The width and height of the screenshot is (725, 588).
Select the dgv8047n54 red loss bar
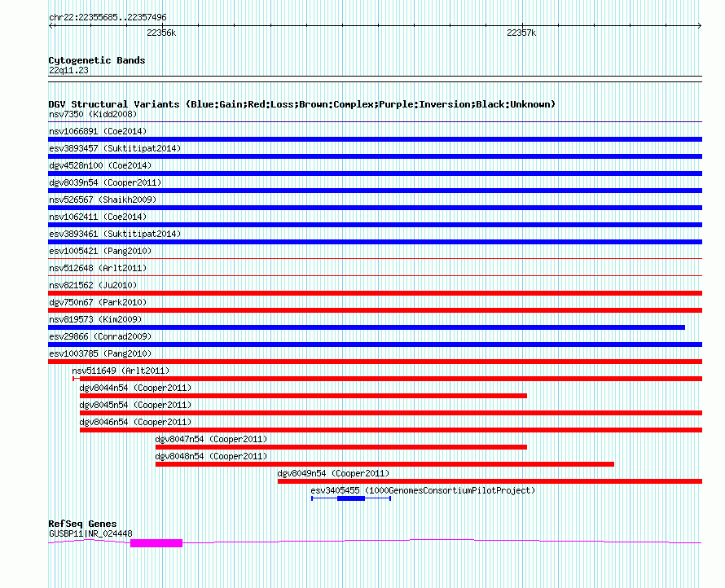coord(341,447)
